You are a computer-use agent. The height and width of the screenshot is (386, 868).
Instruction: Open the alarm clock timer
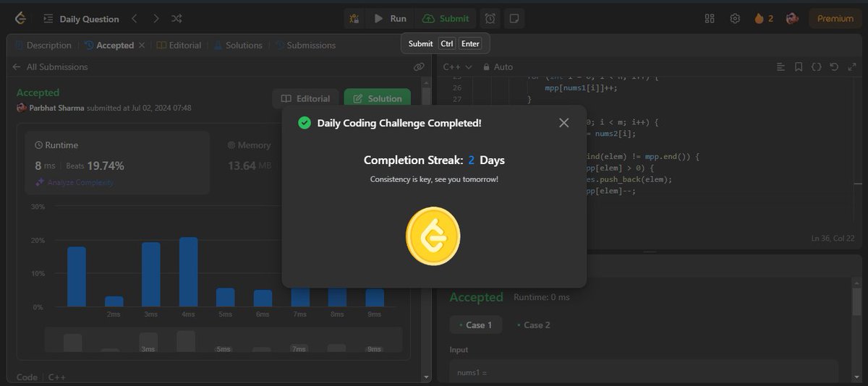491,19
